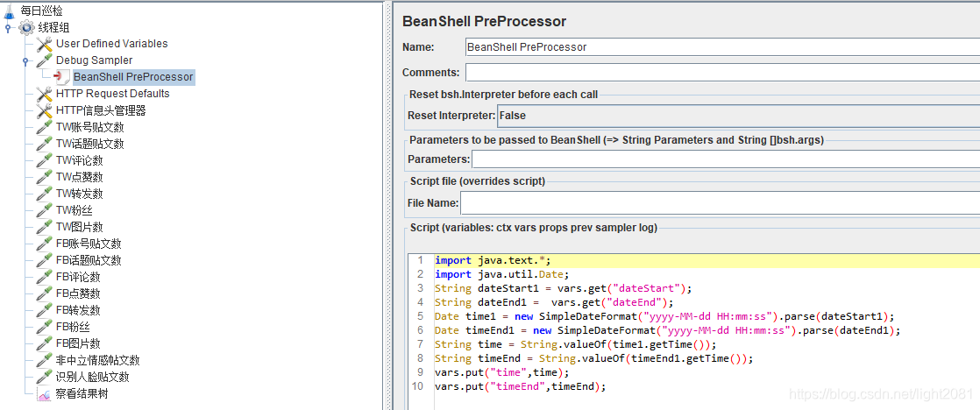Image resolution: width=980 pixels, height=410 pixels.
Task: Click into the Name text field
Action: click(721, 46)
